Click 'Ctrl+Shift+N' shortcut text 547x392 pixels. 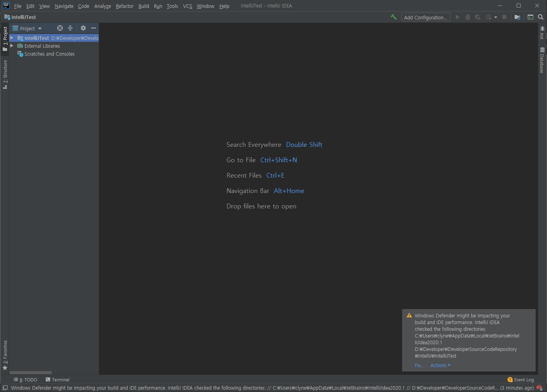pyautogui.click(x=279, y=160)
